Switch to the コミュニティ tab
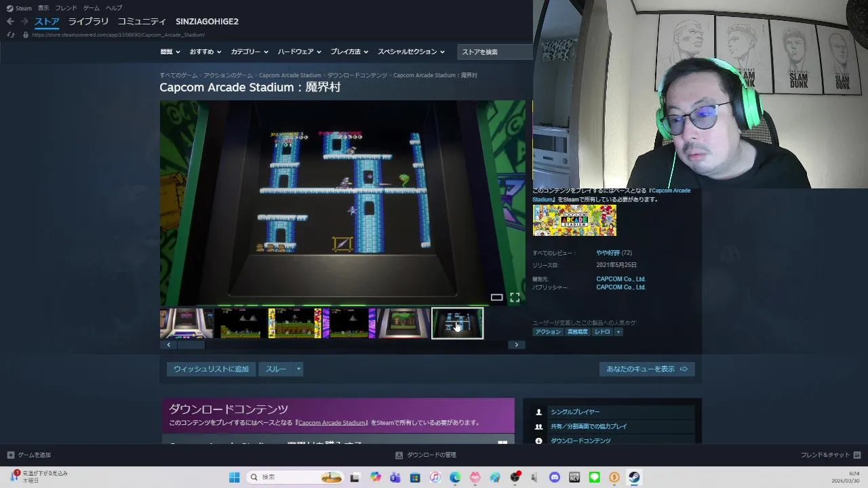The height and width of the screenshot is (488, 868). [x=142, y=22]
